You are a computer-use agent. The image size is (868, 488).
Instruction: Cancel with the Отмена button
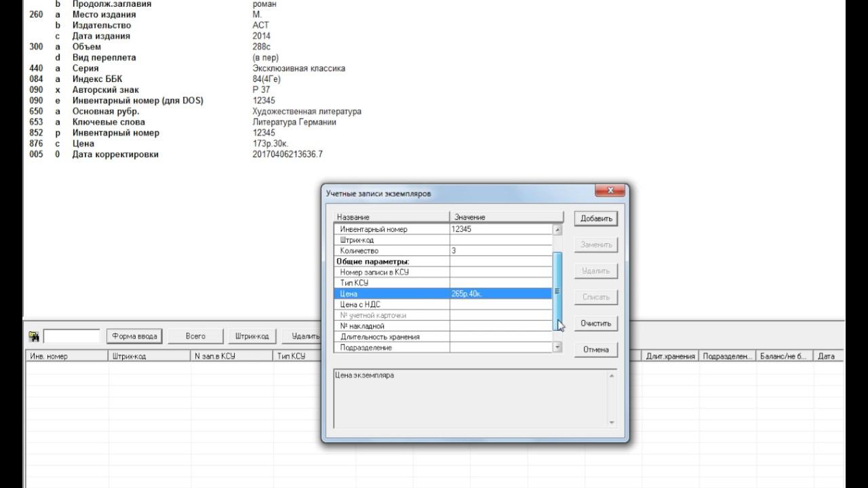coord(596,350)
